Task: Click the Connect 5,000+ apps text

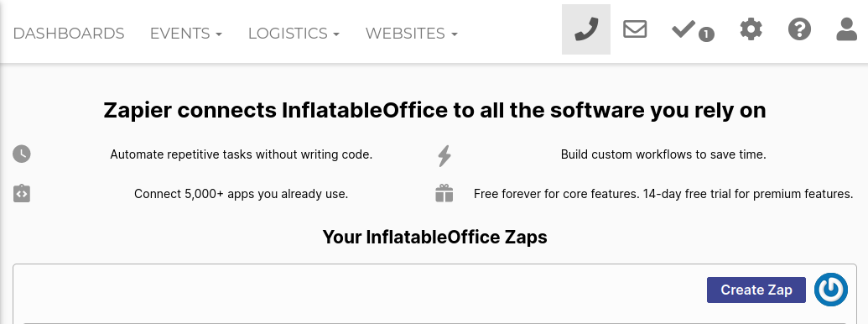Action: tap(242, 194)
